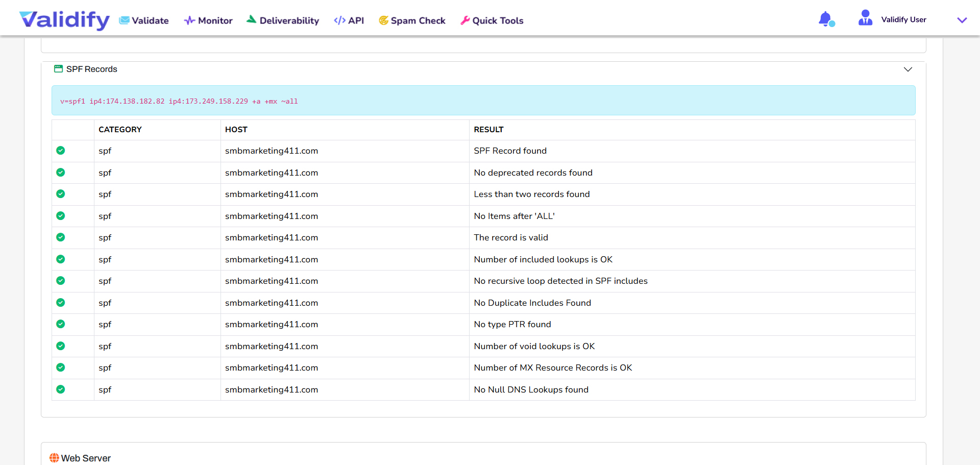Click the SPF Records calendar icon
Screen dimensions: 980x465
pos(58,69)
